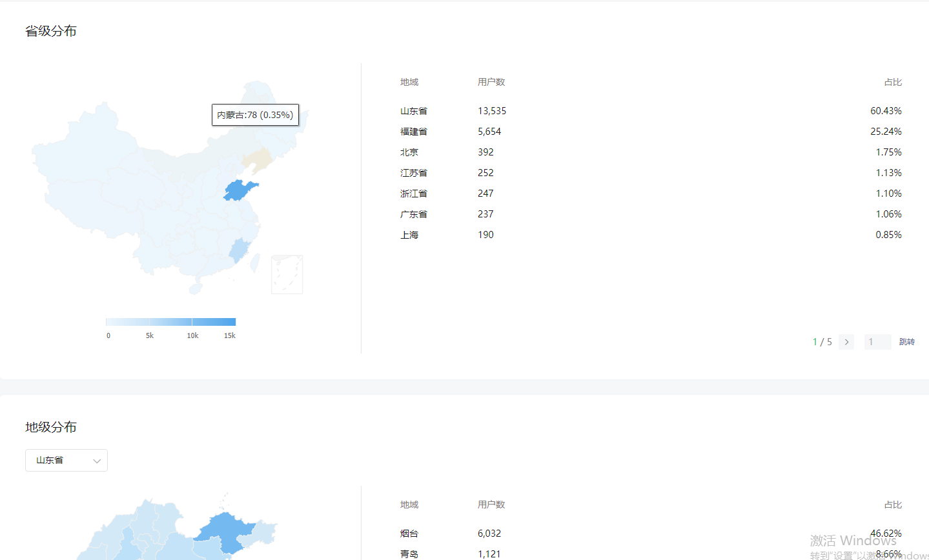
Task: Select the 广东省 row in province table
Action: point(651,214)
